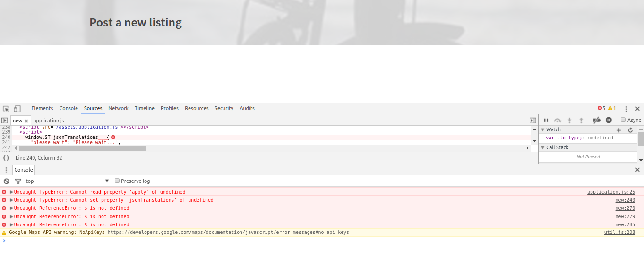644x267 pixels.
Task: Click line number 241 in the gutter
Action: [6, 142]
